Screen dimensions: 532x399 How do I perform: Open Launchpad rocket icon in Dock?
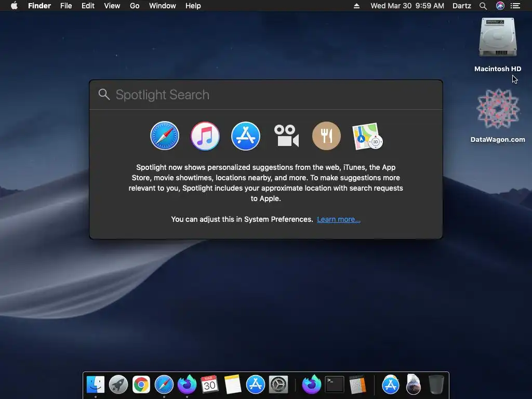[x=118, y=384]
